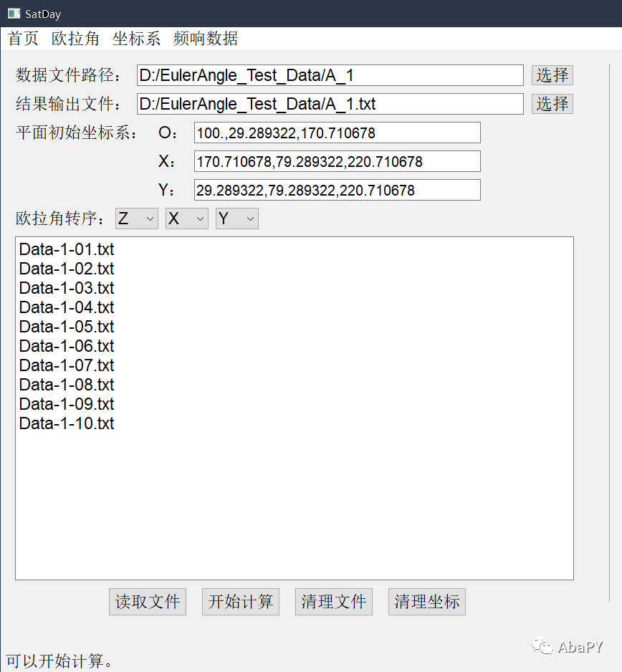Select Data-1-01.txt in the file list
The image size is (622, 672).
tap(66, 249)
